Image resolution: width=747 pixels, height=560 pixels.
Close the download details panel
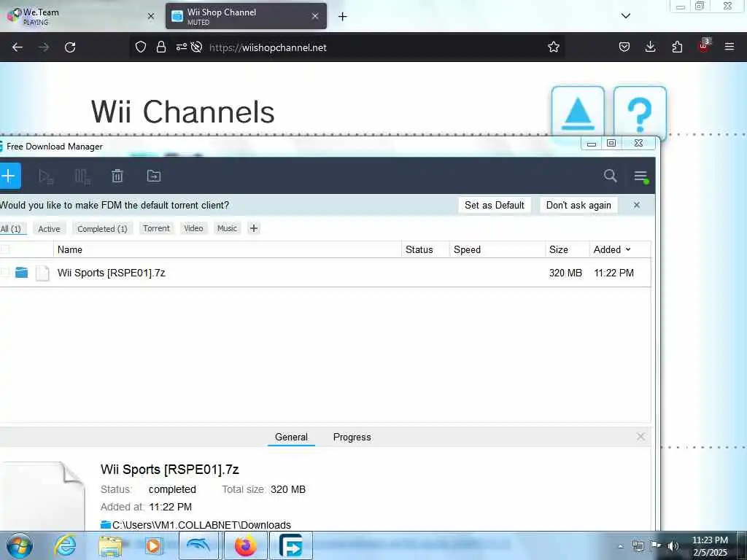(640, 437)
